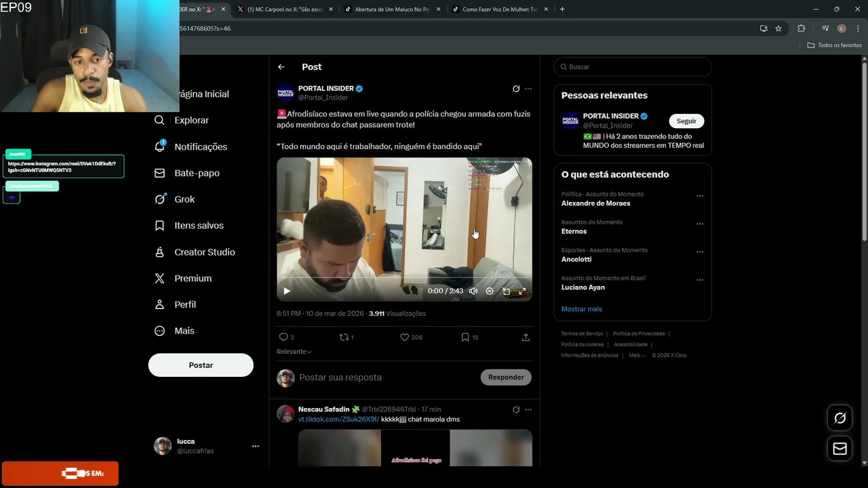Open more options on Nescau Safadin reply
Viewport: 868px width, 488px height.
[x=528, y=409]
